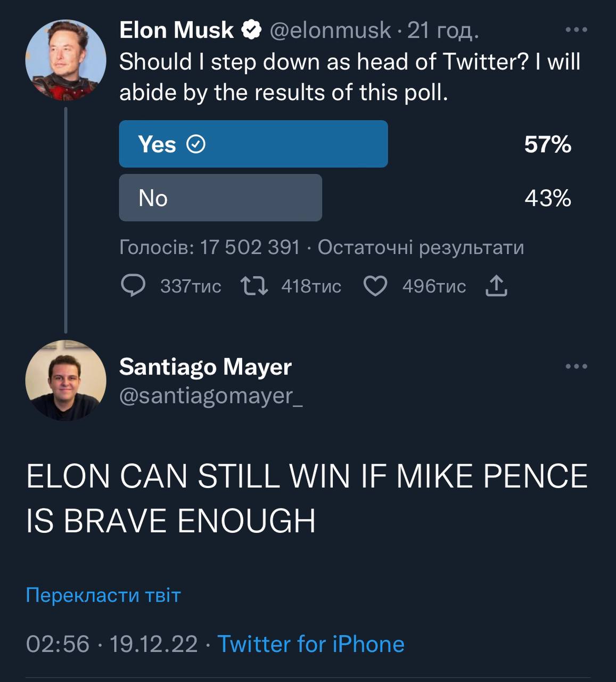Screen dimensions: 616x682
Task: Tap the share upload icon
Action: pyautogui.click(x=496, y=286)
